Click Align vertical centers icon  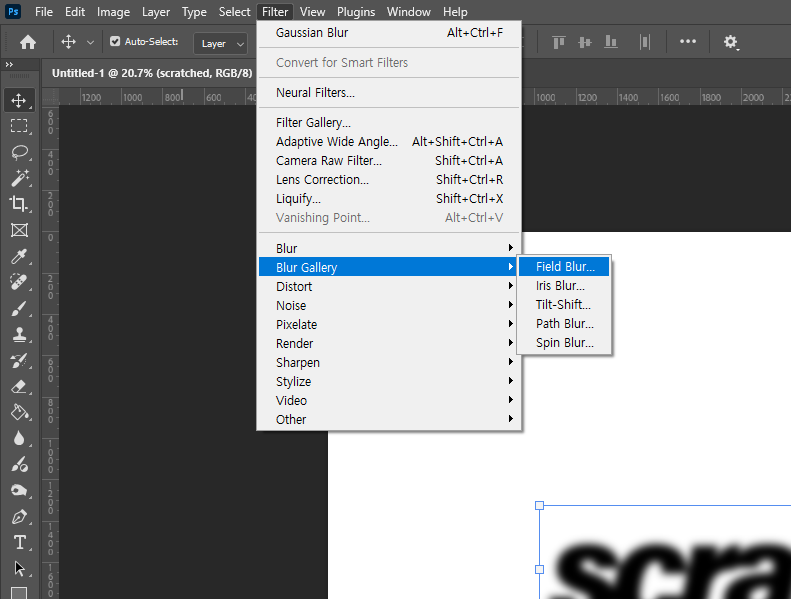pos(585,42)
